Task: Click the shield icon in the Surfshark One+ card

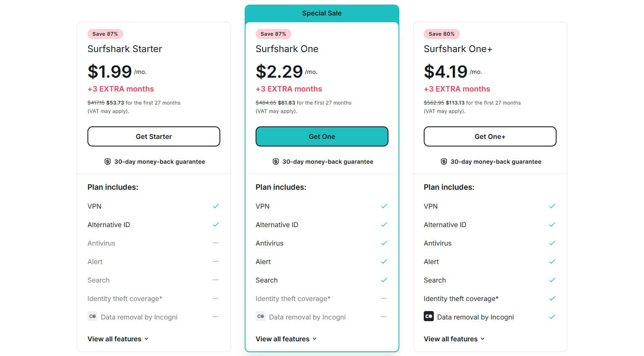Action: click(443, 161)
